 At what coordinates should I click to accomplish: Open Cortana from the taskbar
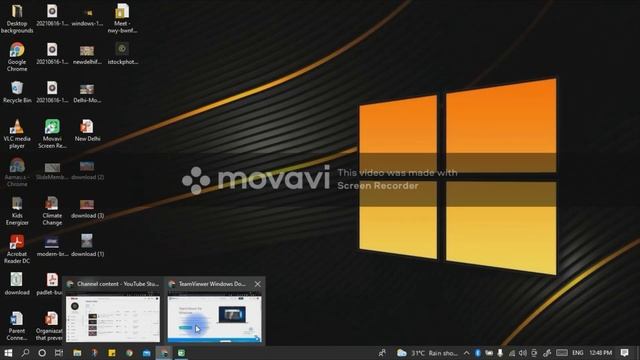42,353
